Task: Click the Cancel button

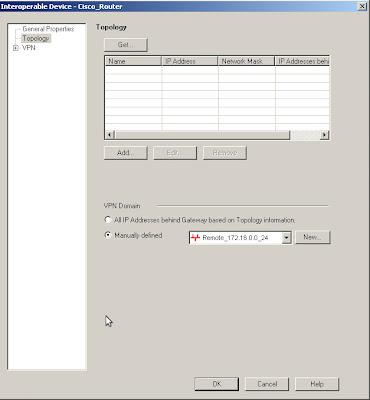Action: pyautogui.click(x=267, y=384)
